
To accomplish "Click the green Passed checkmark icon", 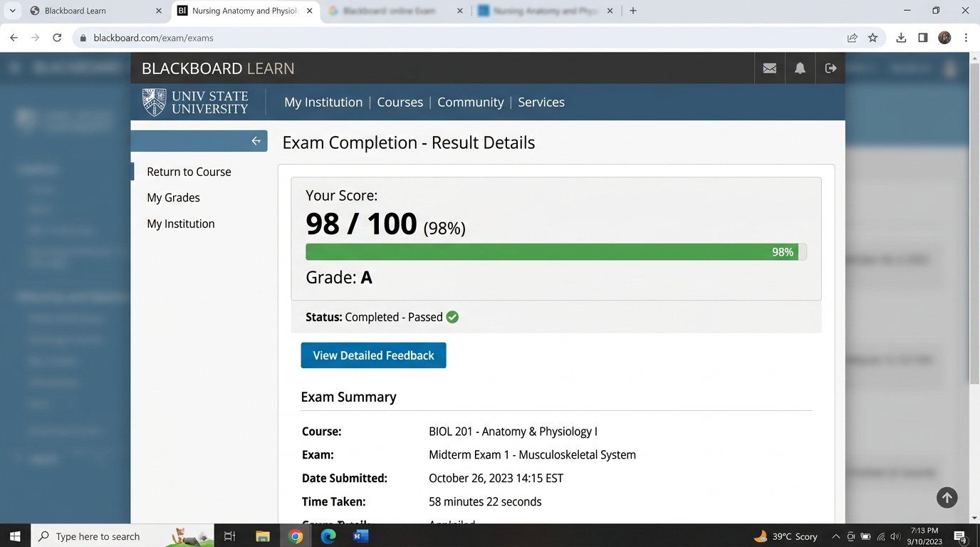I will (x=452, y=317).
